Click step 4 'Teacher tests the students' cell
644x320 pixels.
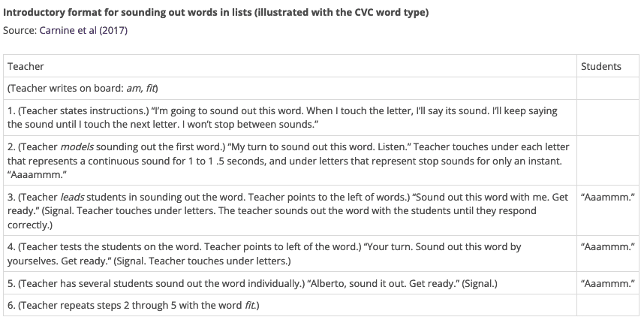pos(289,254)
